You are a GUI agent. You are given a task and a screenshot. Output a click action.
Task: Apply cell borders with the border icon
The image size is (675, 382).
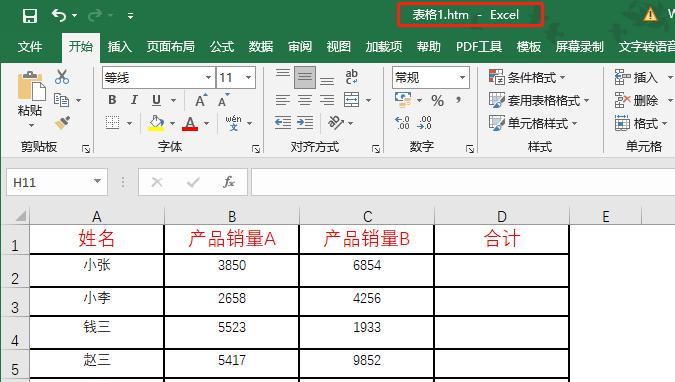(113, 123)
